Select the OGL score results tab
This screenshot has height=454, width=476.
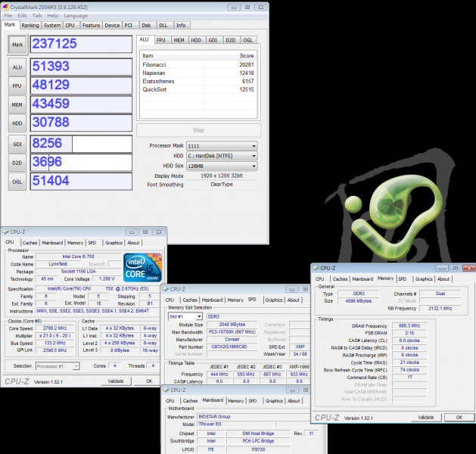tap(248, 39)
